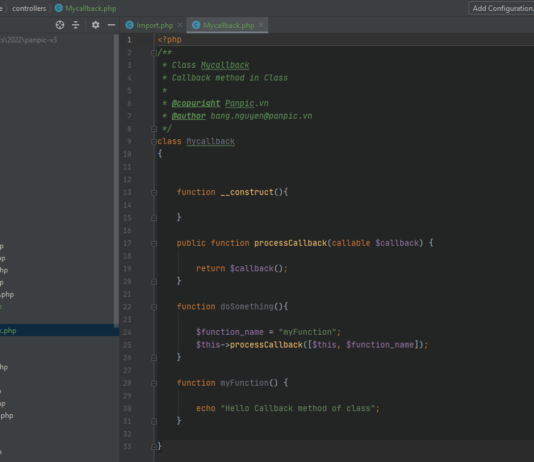This screenshot has width=534, height=462.
Task: Click the controllers breadcrumb
Action: tap(29, 9)
